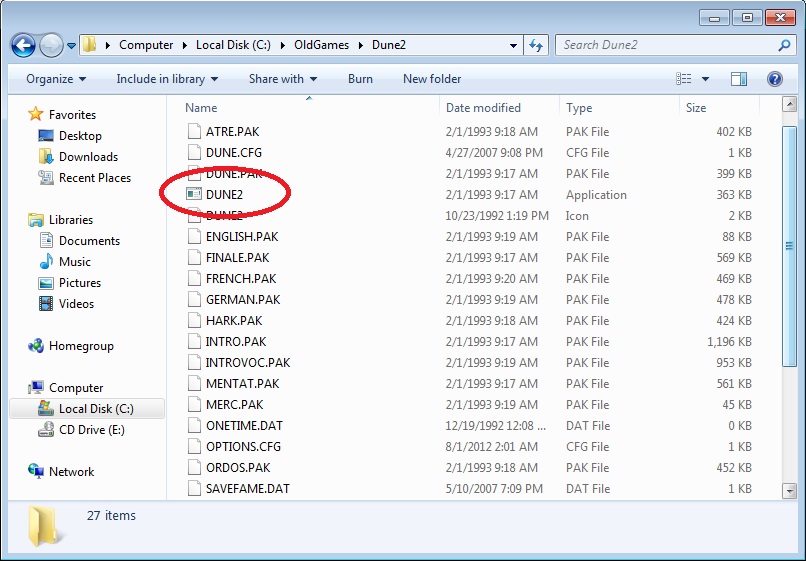The height and width of the screenshot is (561, 806).
Task: Expand the arrow after Computer breadcrumb
Action: (x=185, y=45)
